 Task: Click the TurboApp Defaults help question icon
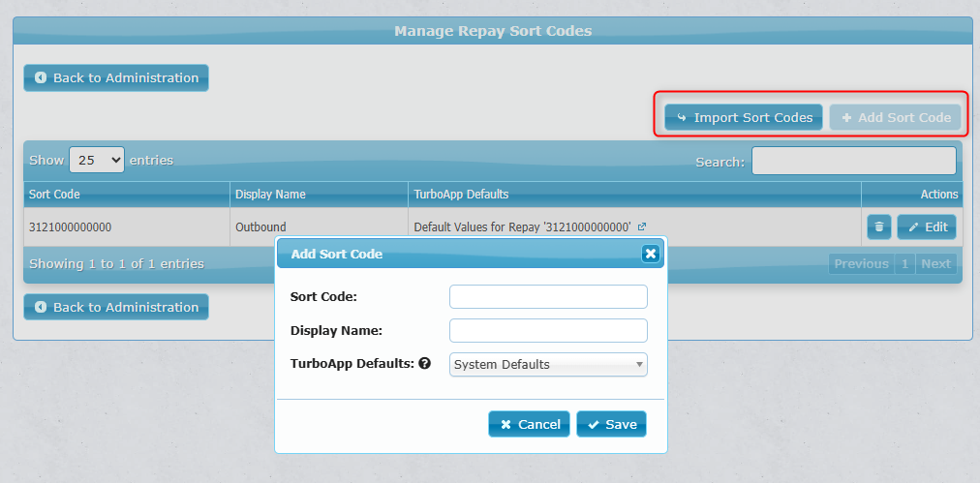coord(425,363)
